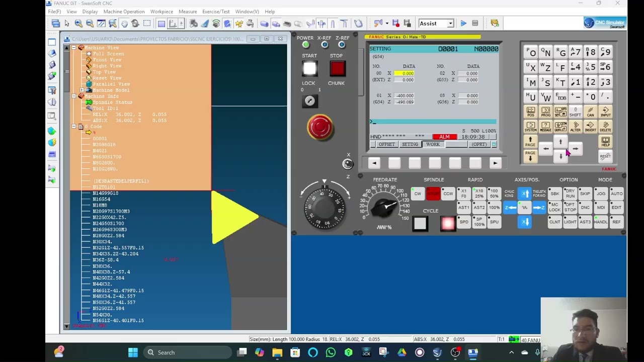The image size is (644, 362).
Task: Click the X-up axis jog button
Action: point(525,194)
